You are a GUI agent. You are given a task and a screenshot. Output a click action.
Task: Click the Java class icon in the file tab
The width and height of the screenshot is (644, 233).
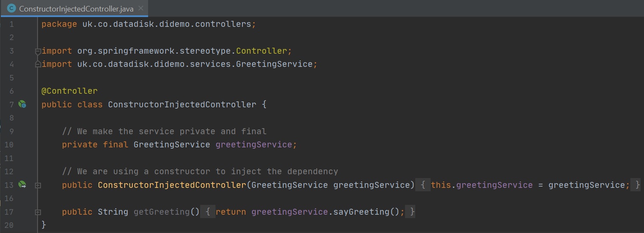click(x=12, y=8)
